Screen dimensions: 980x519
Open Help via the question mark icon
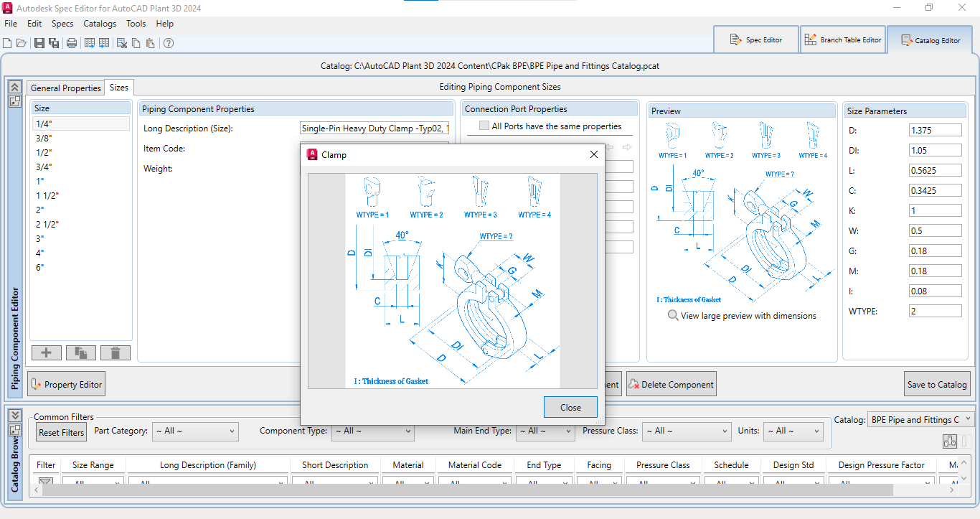tap(169, 43)
